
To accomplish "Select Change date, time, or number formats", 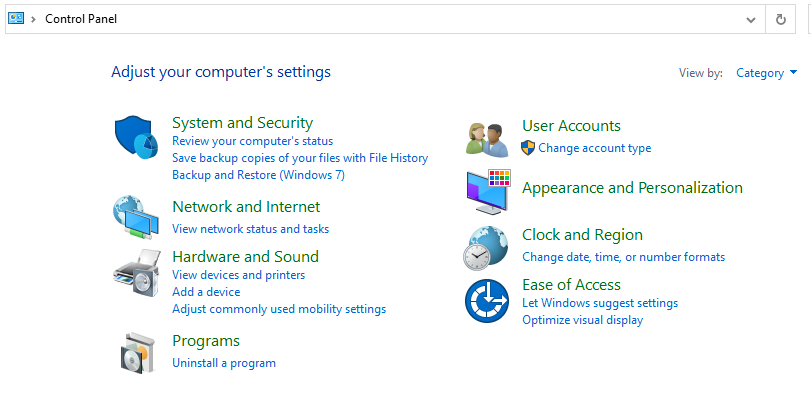I will (x=624, y=257).
